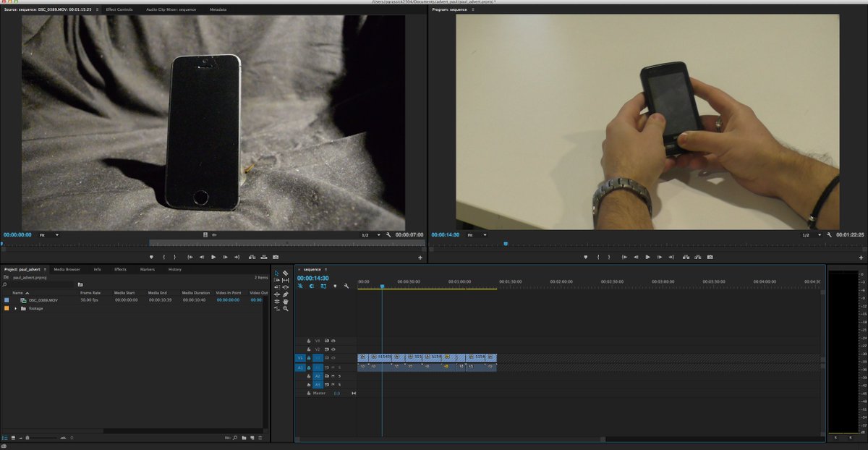Screen dimensions: 868x450
Task: Switch to History tab
Action: [x=175, y=269]
